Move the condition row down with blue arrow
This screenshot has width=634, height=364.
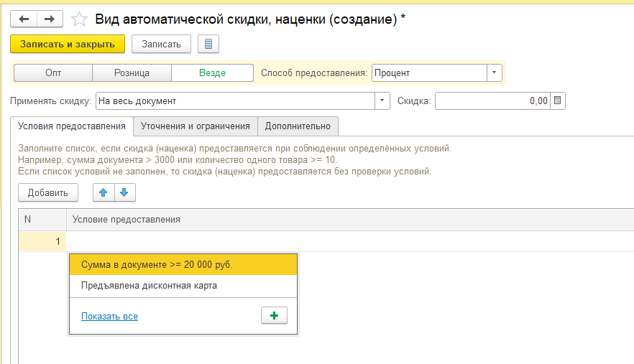coord(124,192)
